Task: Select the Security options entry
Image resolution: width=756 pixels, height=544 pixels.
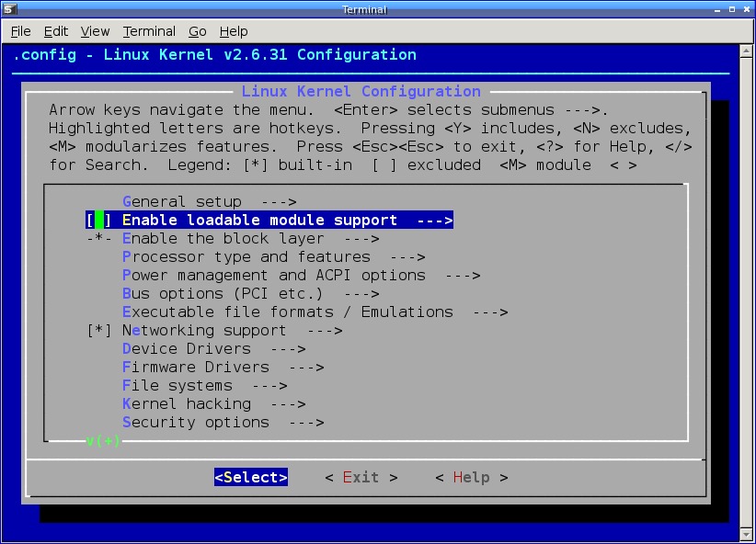Action: tap(195, 423)
